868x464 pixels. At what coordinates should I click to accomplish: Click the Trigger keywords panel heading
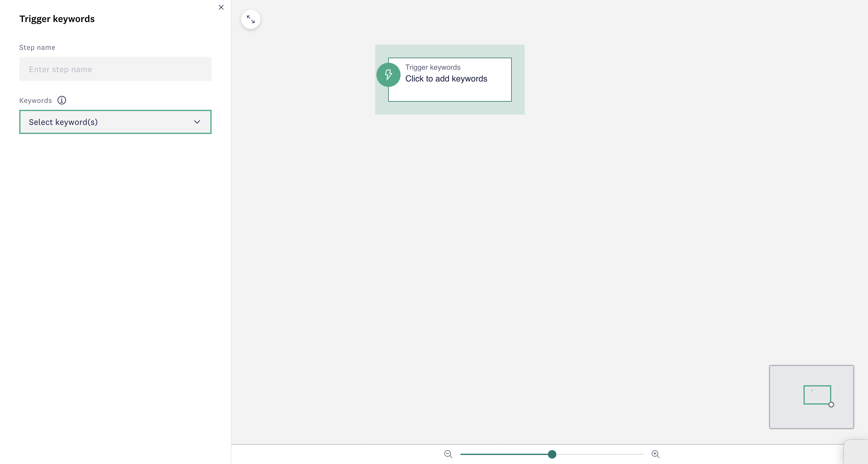[57, 19]
